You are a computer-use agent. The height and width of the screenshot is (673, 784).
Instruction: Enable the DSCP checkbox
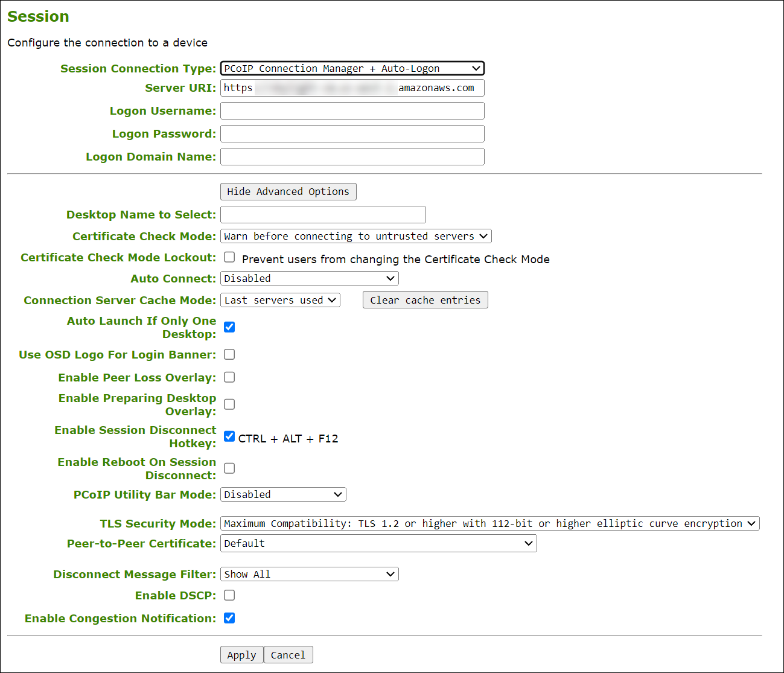coord(229,595)
